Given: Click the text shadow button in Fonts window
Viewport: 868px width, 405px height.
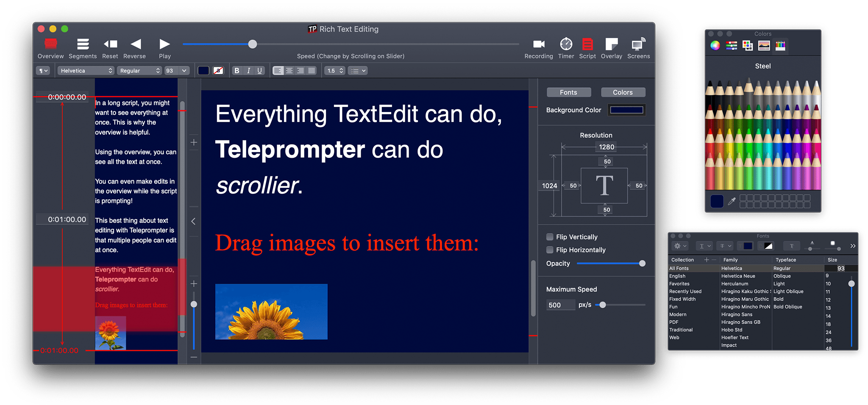Looking at the screenshot, I should tap(791, 246).
